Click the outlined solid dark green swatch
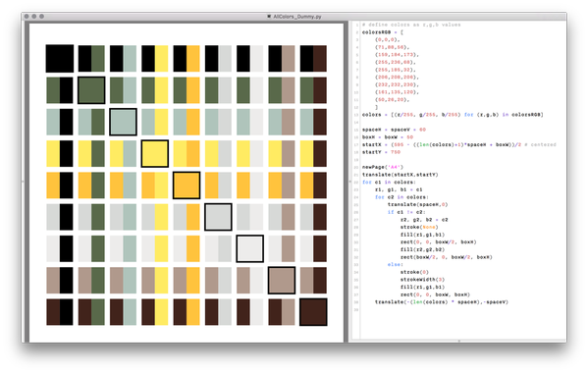This screenshot has height=373, width=588. 91,90
